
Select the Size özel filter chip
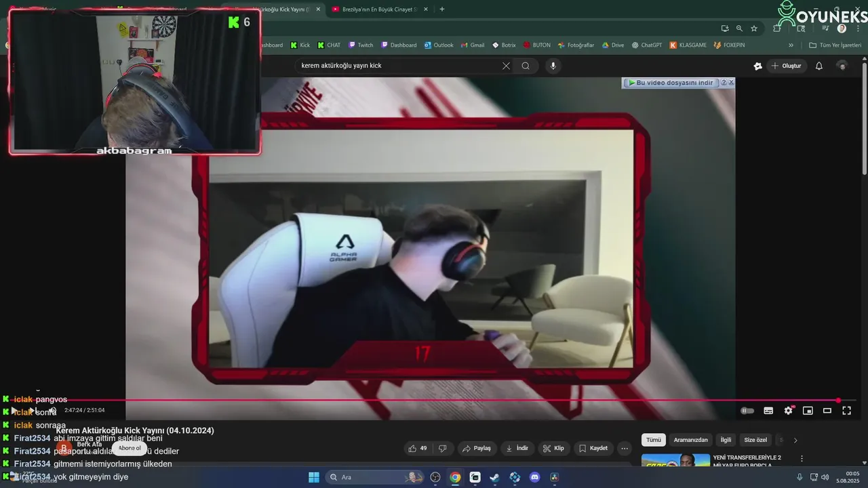coord(755,440)
